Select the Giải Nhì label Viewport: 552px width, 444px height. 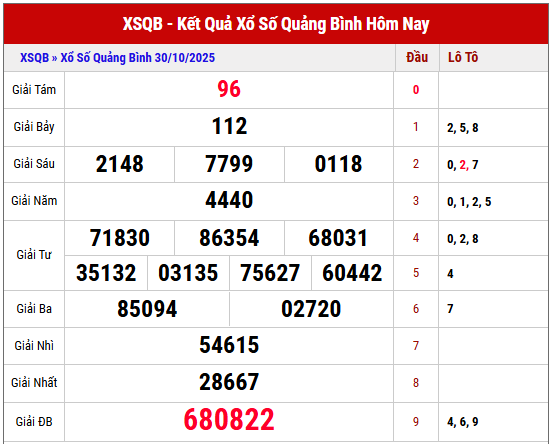pyautogui.click(x=34, y=346)
